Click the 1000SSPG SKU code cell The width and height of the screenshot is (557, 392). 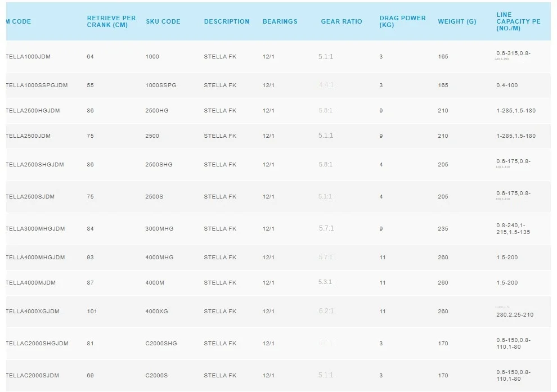pyautogui.click(x=160, y=85)
